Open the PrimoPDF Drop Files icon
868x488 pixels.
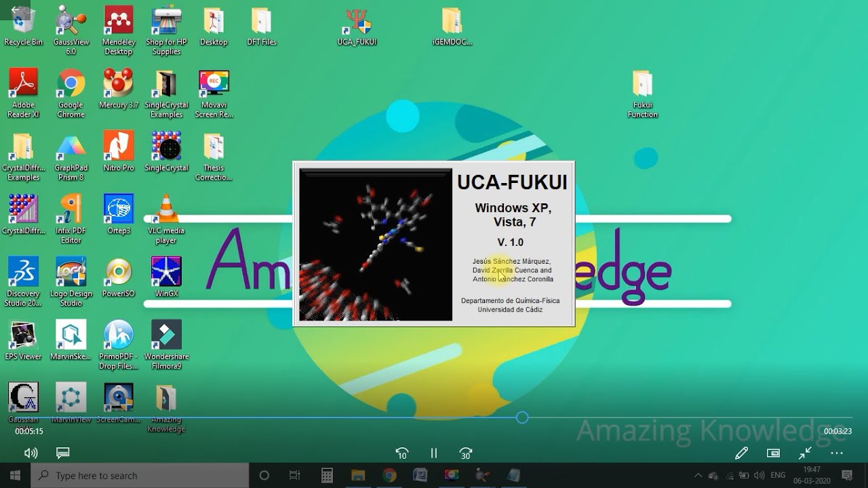point(119,344)
